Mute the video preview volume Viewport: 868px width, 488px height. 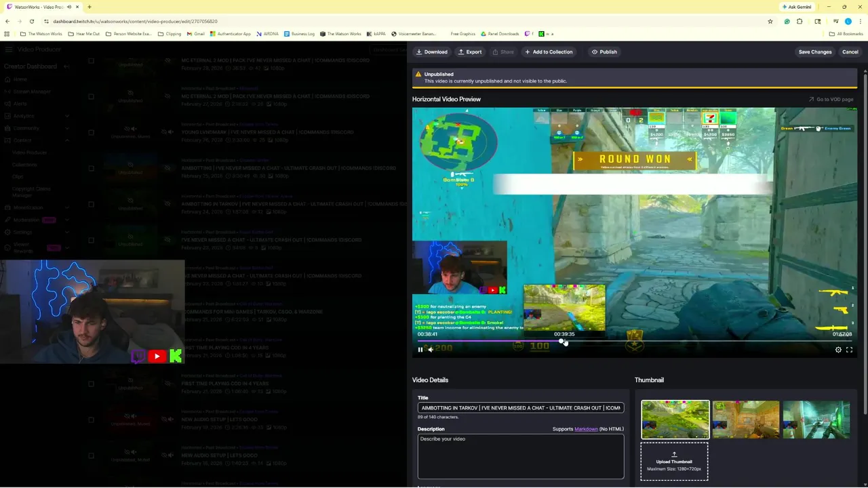[x=430, y=350]
